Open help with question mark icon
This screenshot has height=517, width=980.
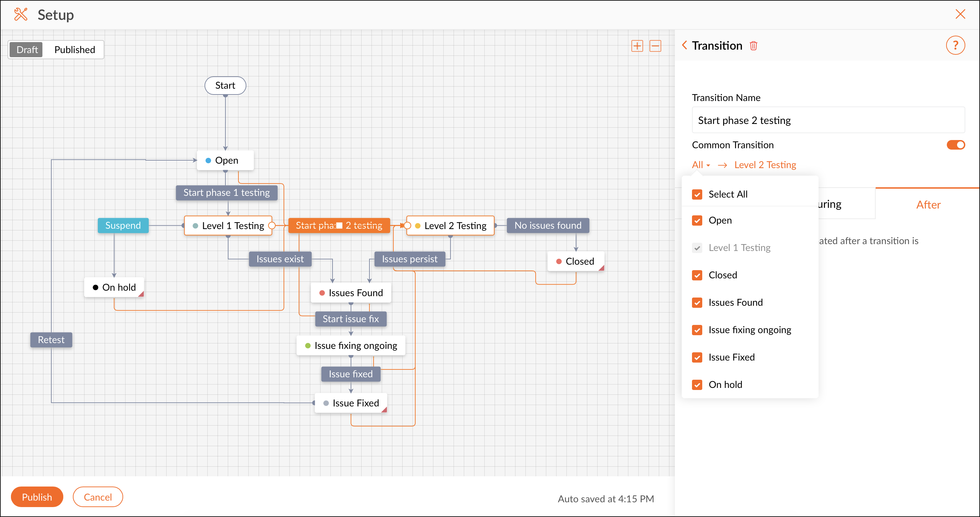point(955,46)
